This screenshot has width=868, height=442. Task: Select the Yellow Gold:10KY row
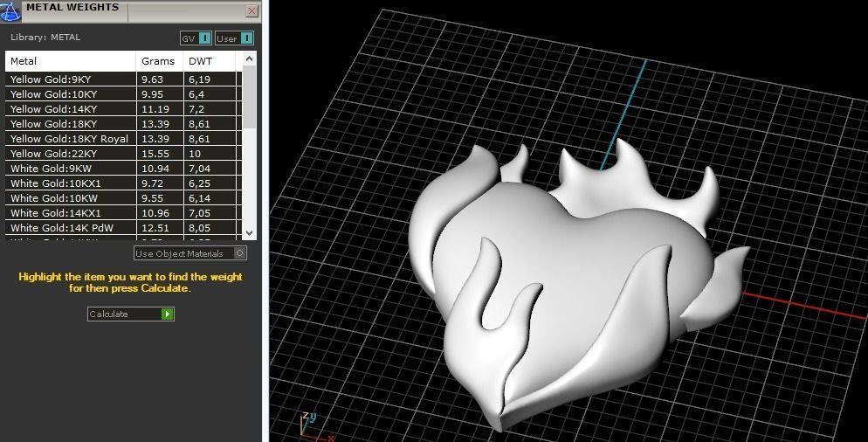click(123, 94)
